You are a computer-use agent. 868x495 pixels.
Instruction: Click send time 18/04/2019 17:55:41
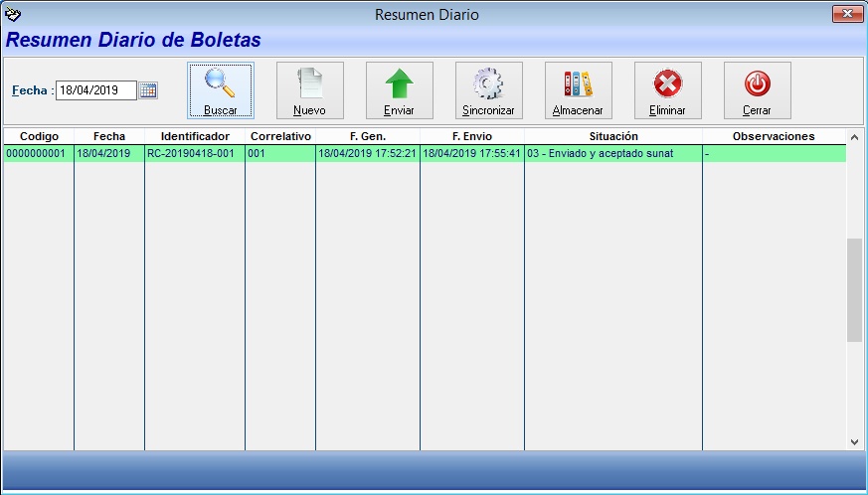click(472, 153)
